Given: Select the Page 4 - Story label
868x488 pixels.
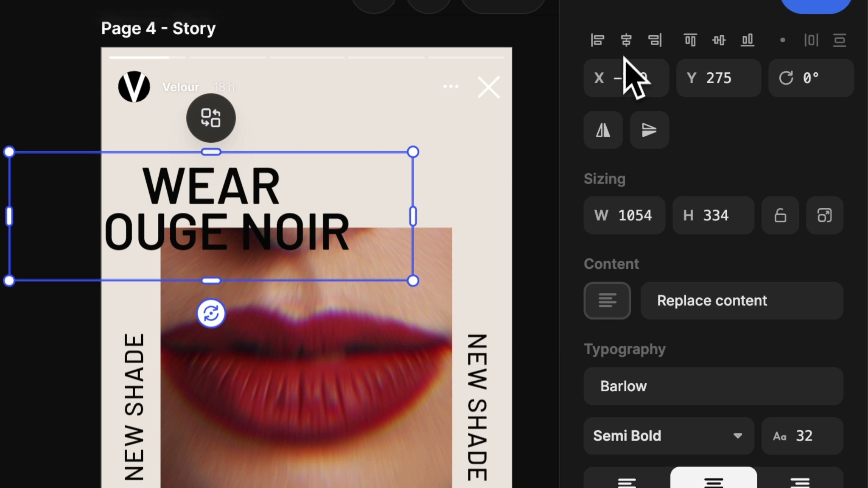Looking at the screenshot, I should click(158, 28).
